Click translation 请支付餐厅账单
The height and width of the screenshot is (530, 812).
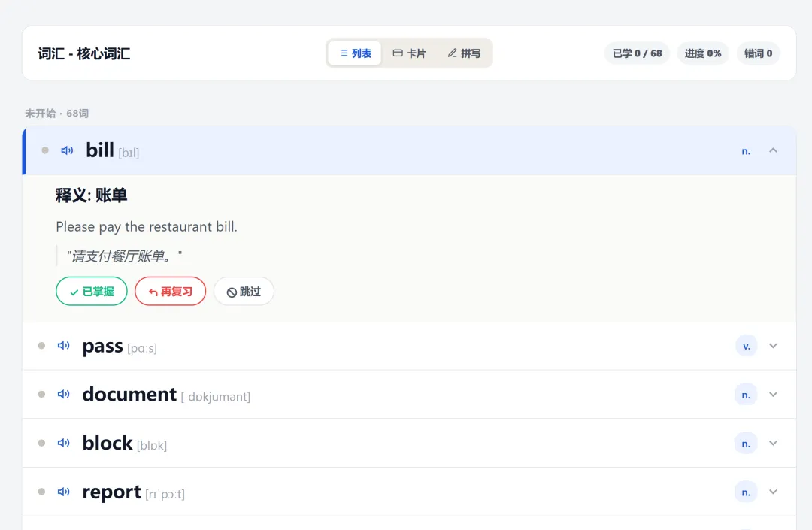[124, 256]
